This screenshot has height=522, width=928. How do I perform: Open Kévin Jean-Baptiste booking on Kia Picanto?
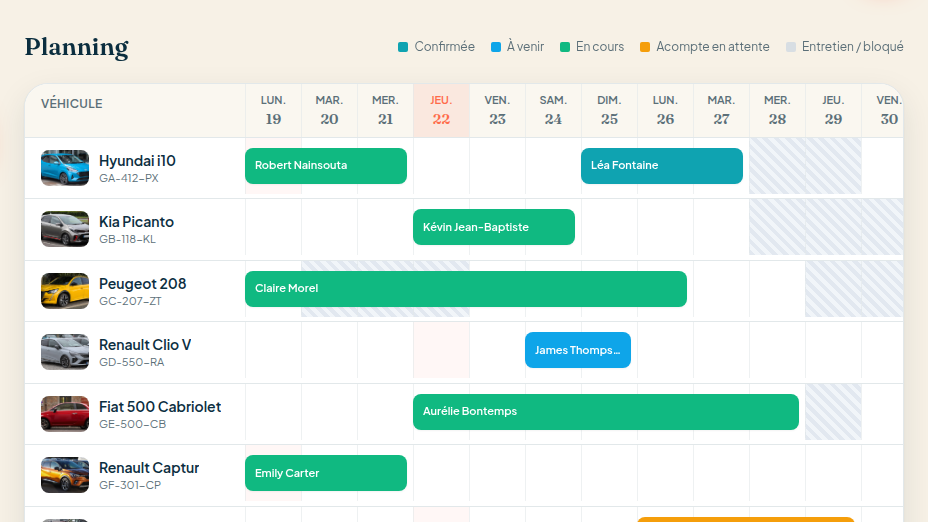[494, 227]
